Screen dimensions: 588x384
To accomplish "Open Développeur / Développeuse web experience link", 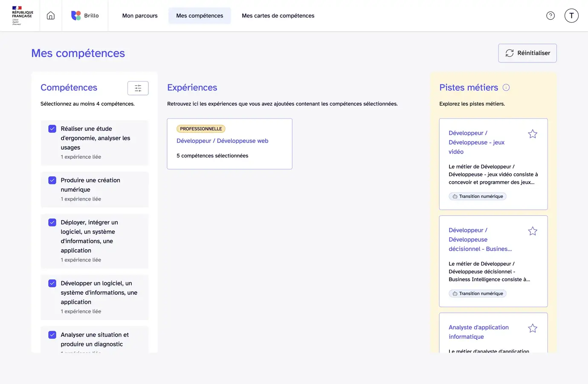I will coord(222,141).
